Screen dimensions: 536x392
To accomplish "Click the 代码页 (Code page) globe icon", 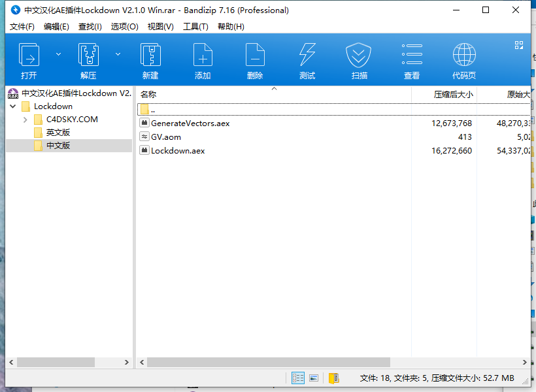I will click(x=464, y=54).
